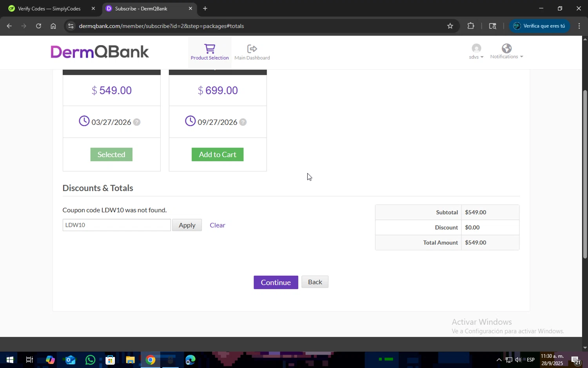Add the $699.00 package to cart

pyautogui.click(x=218, y=155)
